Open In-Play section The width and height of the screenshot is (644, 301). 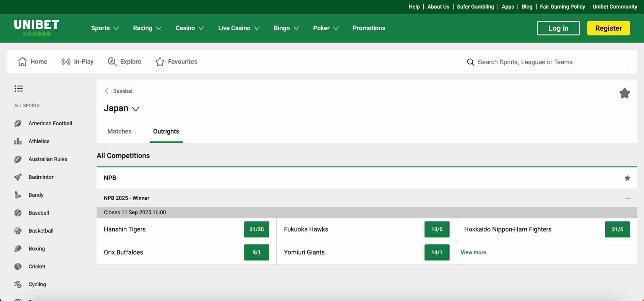77,62
